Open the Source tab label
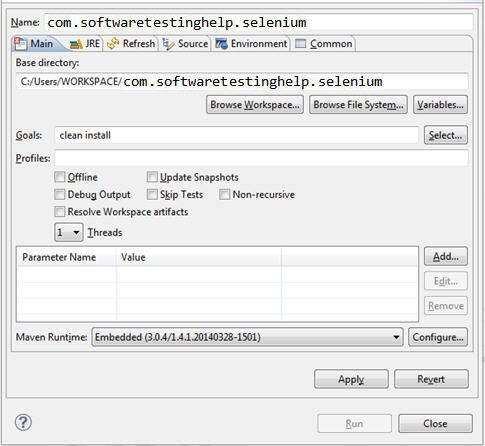The width and height of the screenshot is (485, 446). point(193,44)
